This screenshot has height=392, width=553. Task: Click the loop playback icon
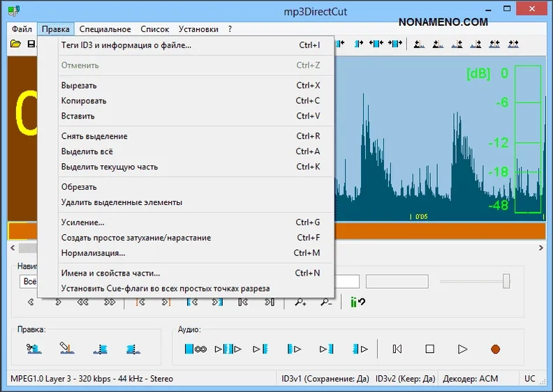tap(195, 349)
